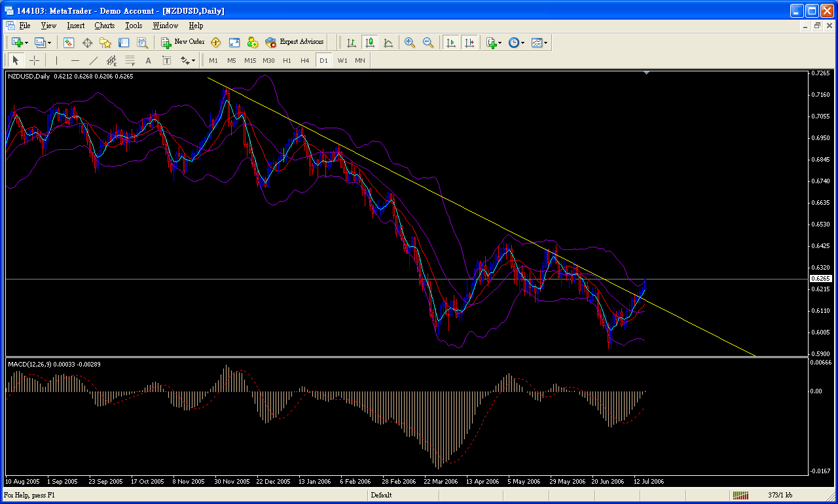Image resolution: width=838 pixels, height=504 pixels.
Task: Set timeframe to MN monthly
Action: pyautogui.click(x=360, y=60)
